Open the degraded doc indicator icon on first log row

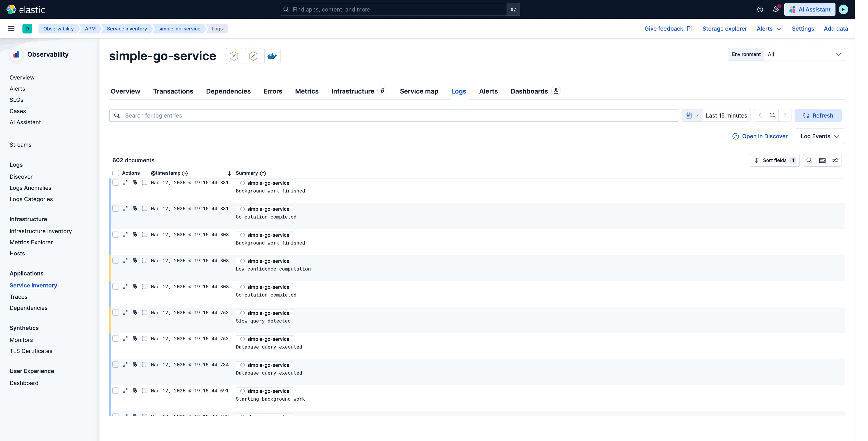pyautogui.click(x=135, y=182)
